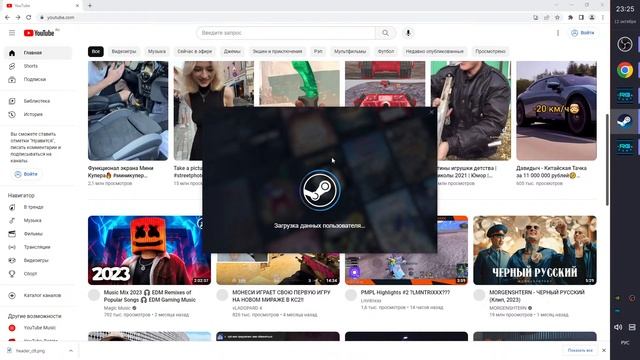640x360 pixels.
Task: Open the Chrome profile avatar
Action: coord(592,17)
